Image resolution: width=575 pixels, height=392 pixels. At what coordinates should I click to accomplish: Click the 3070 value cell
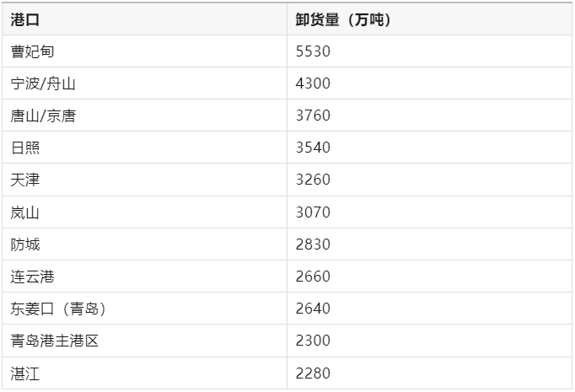coord(429,212)
